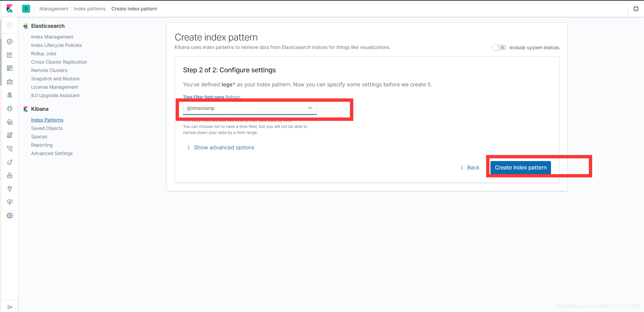Click Refresh link beside Time Filter field
This screenshot has width=644, height=312.
click(233, 97)
